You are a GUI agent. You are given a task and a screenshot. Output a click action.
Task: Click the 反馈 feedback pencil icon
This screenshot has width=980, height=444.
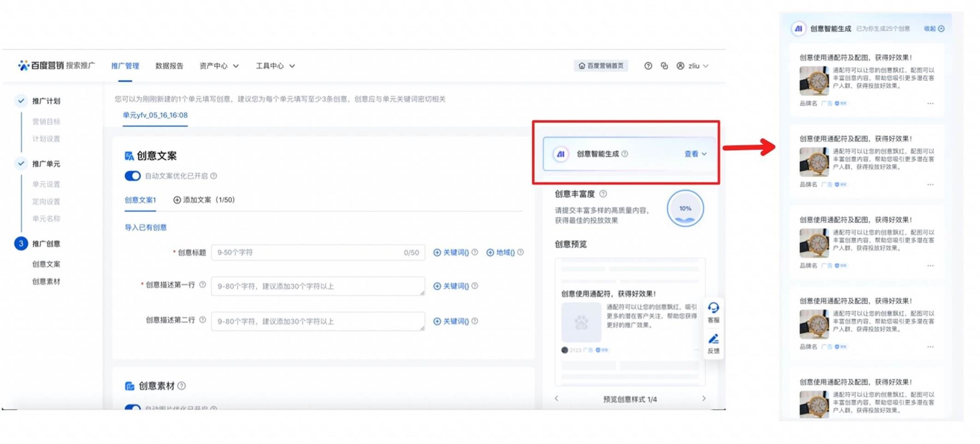click(x=713, y=339)
